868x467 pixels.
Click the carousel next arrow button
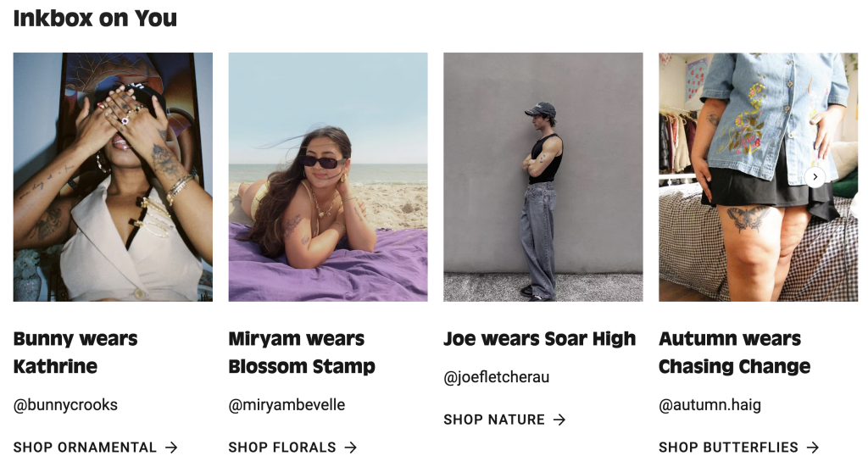pyautogui.click(x=815, y=176)
